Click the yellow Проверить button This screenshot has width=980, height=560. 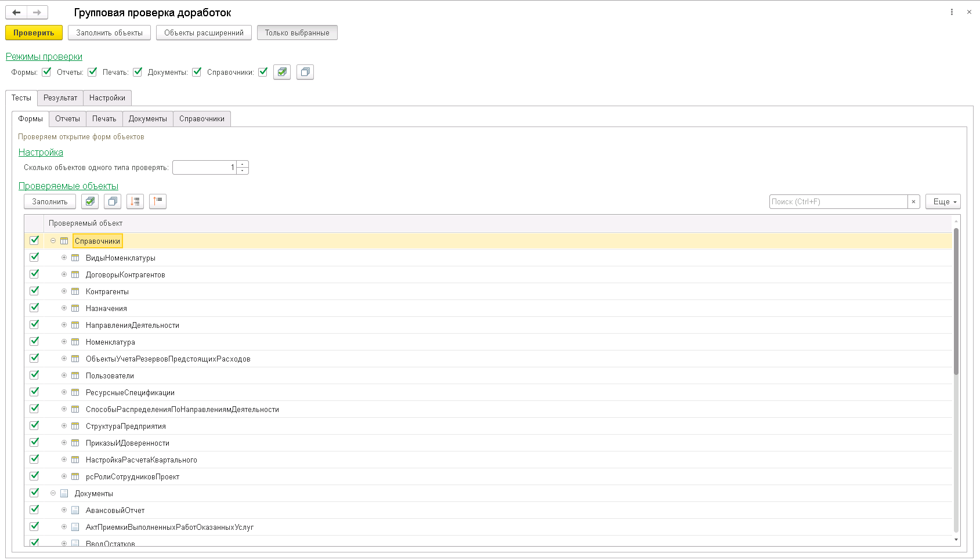click(34, 32)
